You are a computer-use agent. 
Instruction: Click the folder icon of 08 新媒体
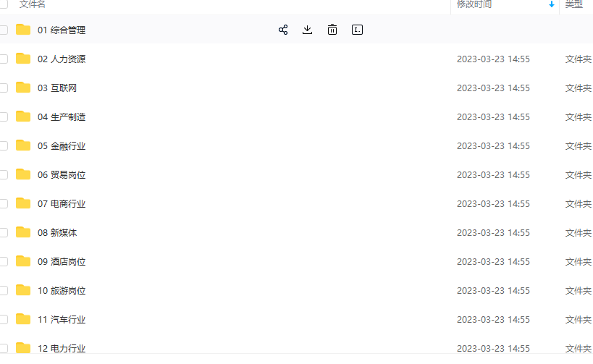coord(23,232)
